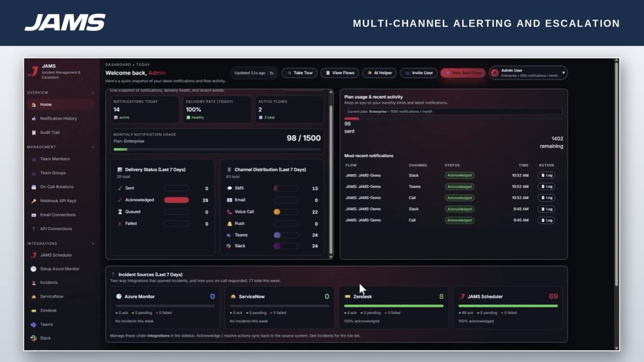Click the Notifications Today card
644x362 pixels.
(144, 109)
